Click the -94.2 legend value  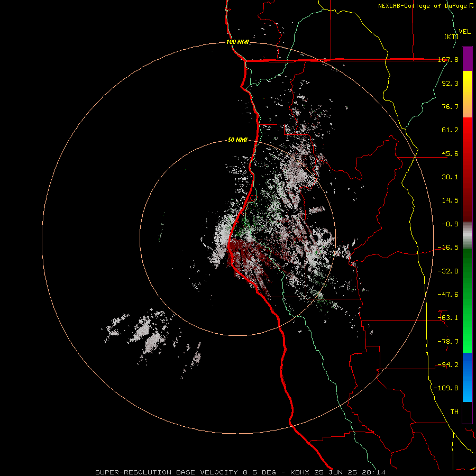tap(448, 365)
